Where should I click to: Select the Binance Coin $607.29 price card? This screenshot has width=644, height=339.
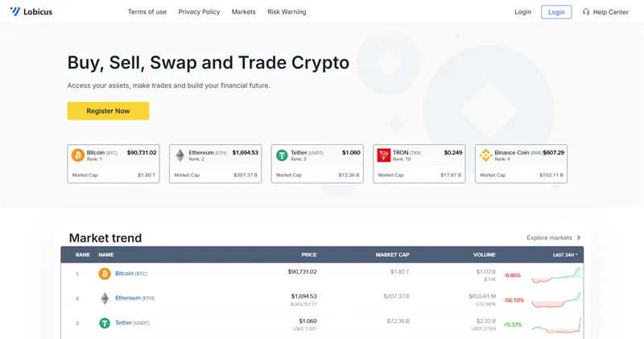[521, 163]
